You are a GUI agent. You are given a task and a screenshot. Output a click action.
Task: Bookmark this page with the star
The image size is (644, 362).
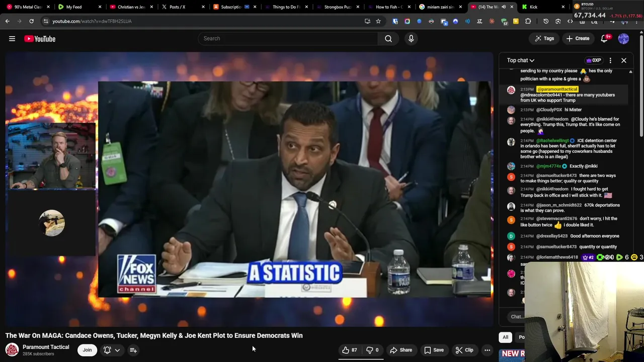378,21
